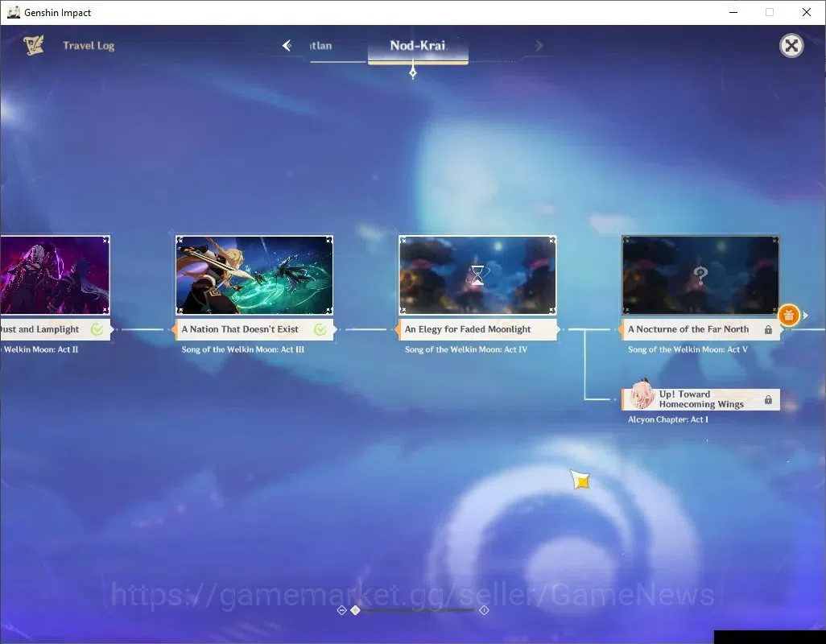Click the right end marker of the timeline scrollbar
Screen dimensions: 826x644
484,610
